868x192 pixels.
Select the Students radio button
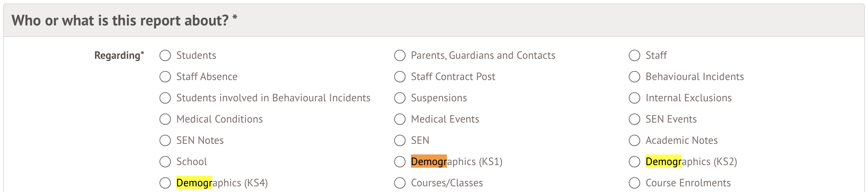click(x=165, y=55)
